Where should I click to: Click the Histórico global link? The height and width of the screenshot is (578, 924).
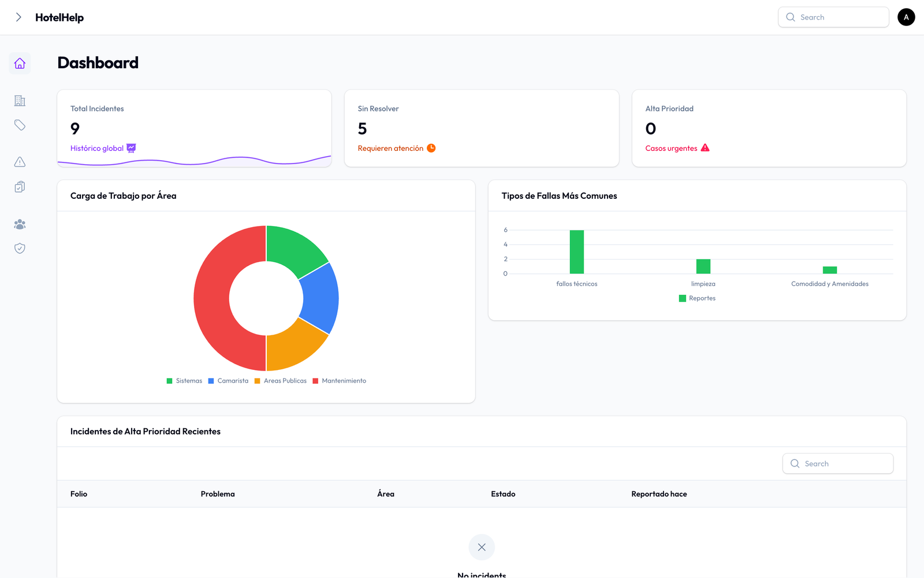pos(97,149)
